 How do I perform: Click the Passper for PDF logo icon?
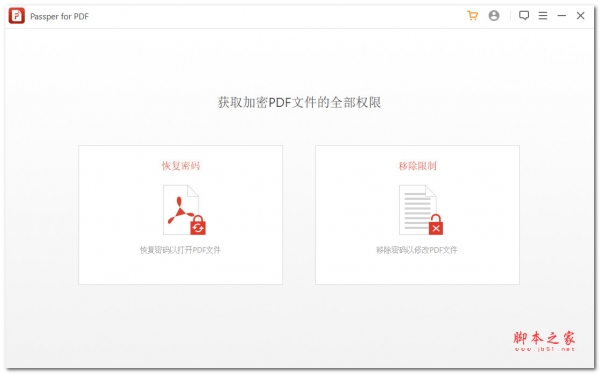pos(16,16)
